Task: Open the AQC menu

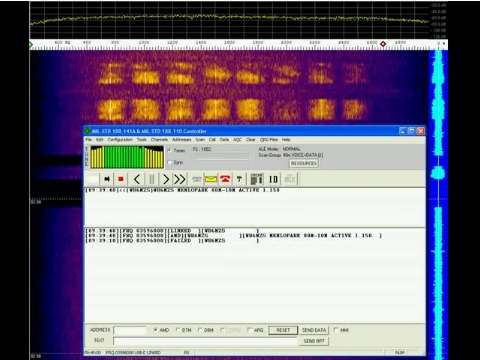Action: (x=237, y=140)
